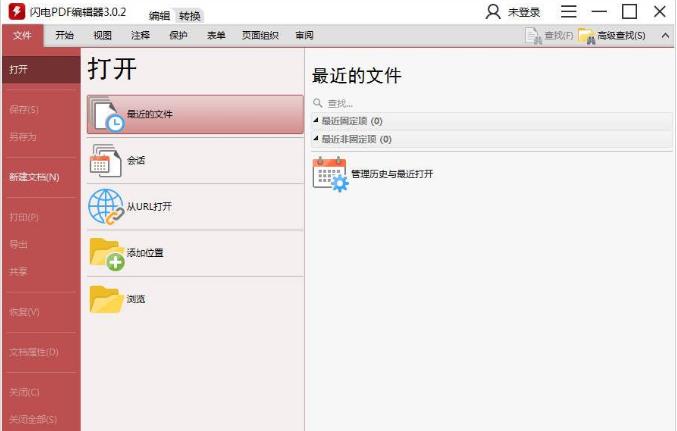Screen dimensions: 677x431
Task: Maximize the window
Action: coord(629,12)
